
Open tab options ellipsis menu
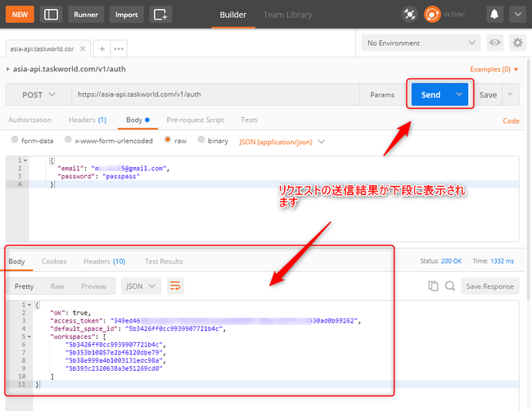click(119, 49)
